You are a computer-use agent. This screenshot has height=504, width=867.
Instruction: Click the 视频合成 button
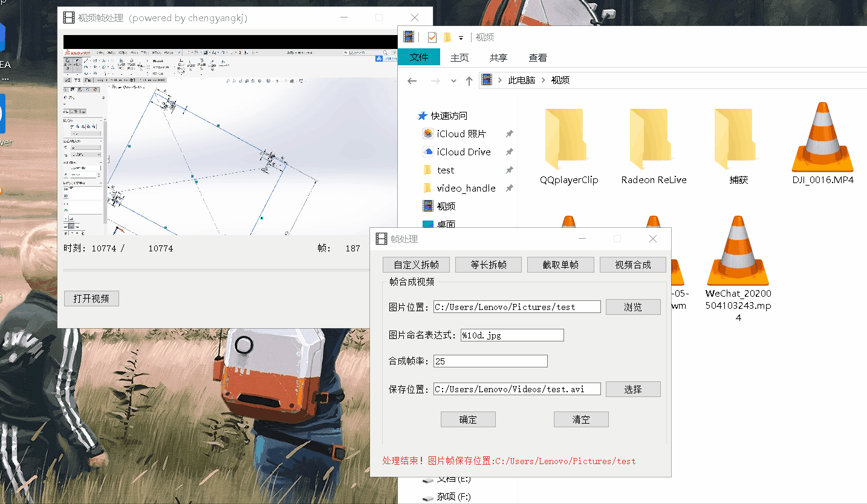tap(633, 265)
